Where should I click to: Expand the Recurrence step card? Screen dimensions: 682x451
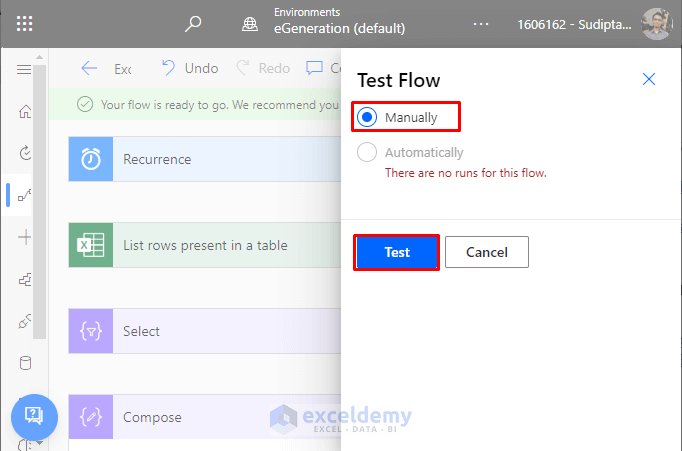click(225, 159)
